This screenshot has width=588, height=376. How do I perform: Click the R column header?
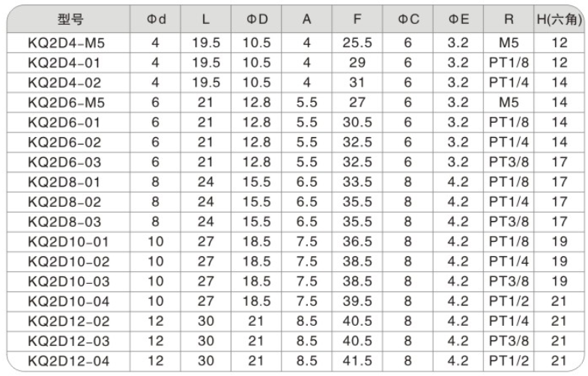click(x=509, y=19)
